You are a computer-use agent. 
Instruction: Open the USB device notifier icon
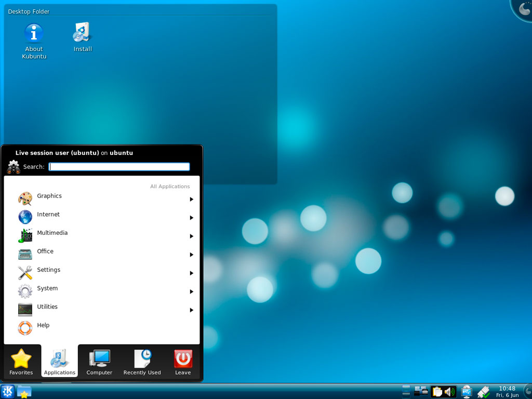click(466, 392)
